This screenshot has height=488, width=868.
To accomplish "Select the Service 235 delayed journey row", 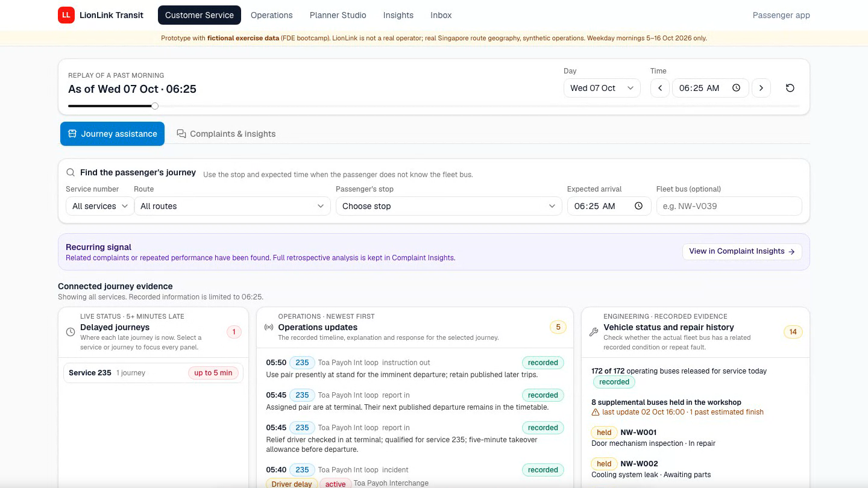I will (153, 373).
